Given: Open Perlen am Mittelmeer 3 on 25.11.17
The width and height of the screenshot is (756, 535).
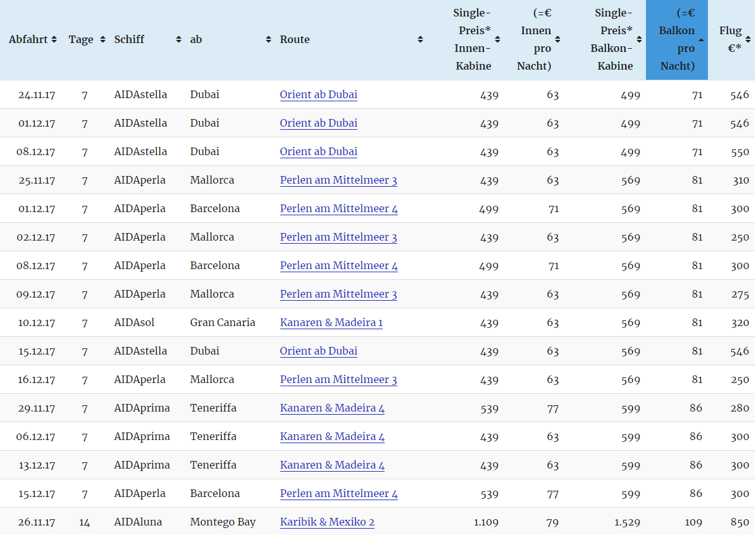Looking at the screenshot, I should [338, 180].
